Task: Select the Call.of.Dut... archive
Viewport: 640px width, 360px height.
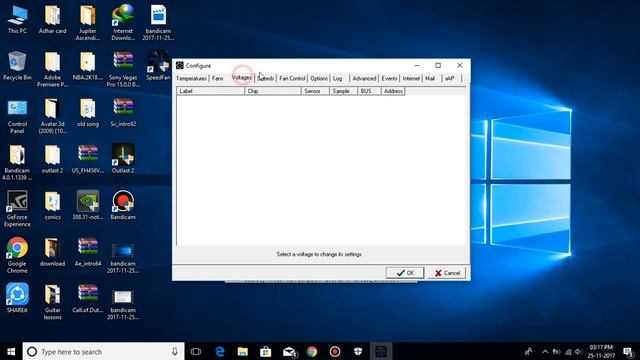Action: click(x=88, y=298)
